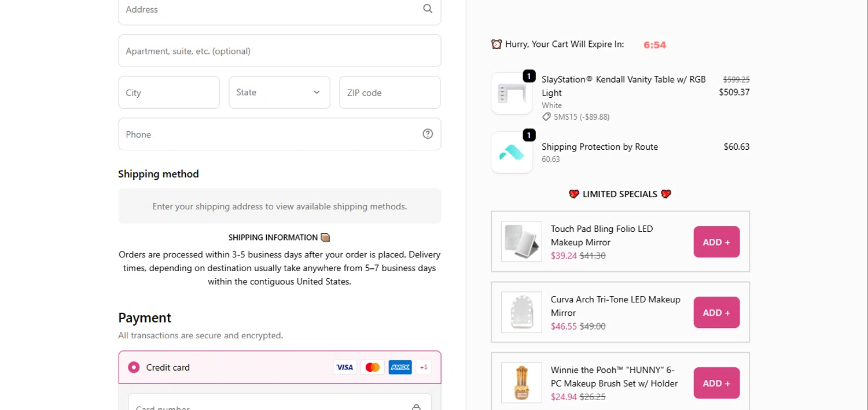
Task: Click the shipping information box emoji
Action: [x=325, y=237]
